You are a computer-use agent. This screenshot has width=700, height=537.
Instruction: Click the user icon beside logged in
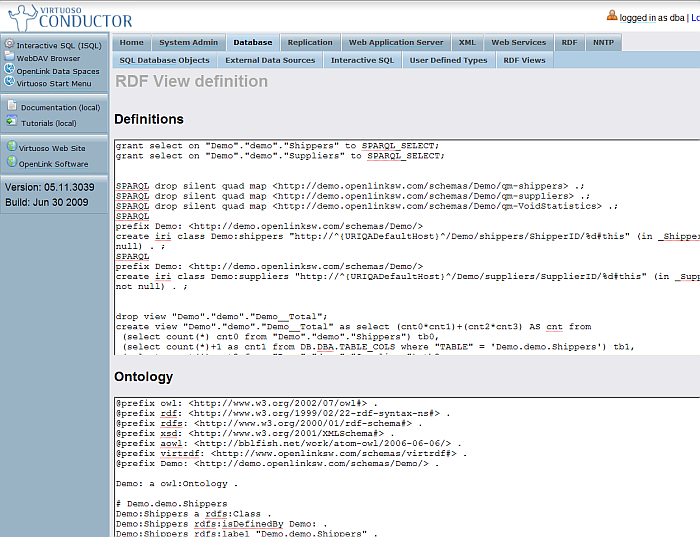[x=612, y=16]
